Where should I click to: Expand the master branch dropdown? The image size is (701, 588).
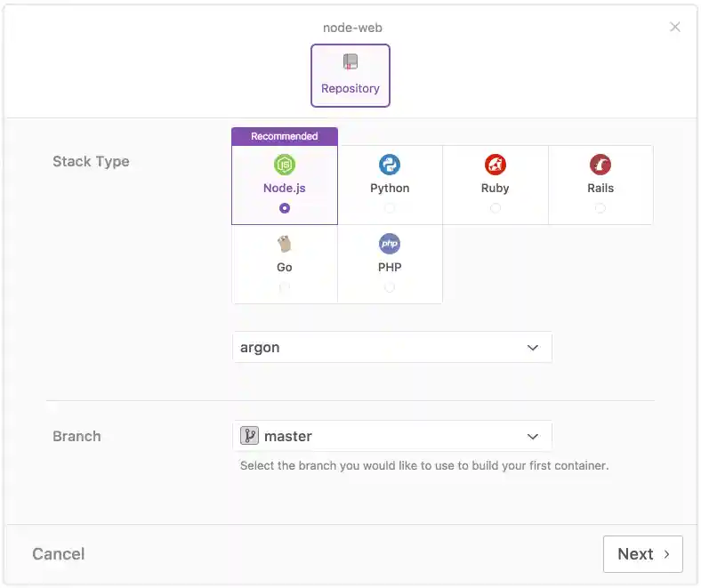391,436
